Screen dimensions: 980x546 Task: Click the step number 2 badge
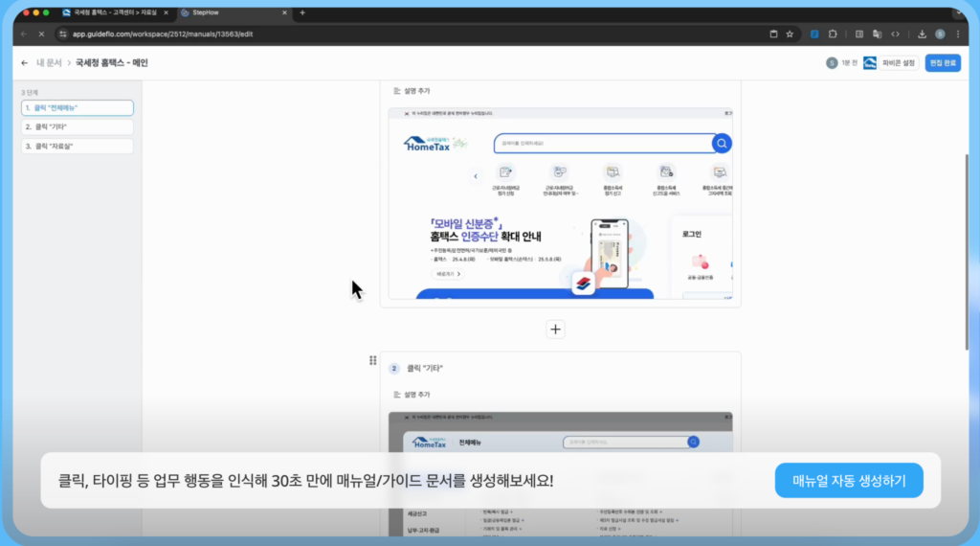click(393, 369)
